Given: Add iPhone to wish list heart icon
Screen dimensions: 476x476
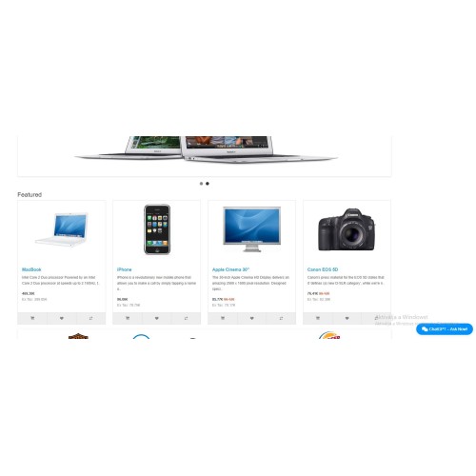Looking at the screenshot, I should (x=157, y=318).
